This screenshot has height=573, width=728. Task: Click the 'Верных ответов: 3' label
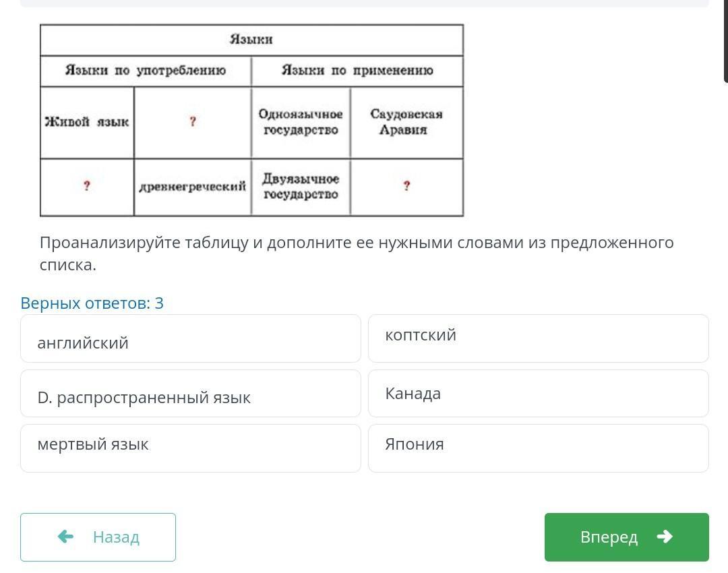coord(92,303)
